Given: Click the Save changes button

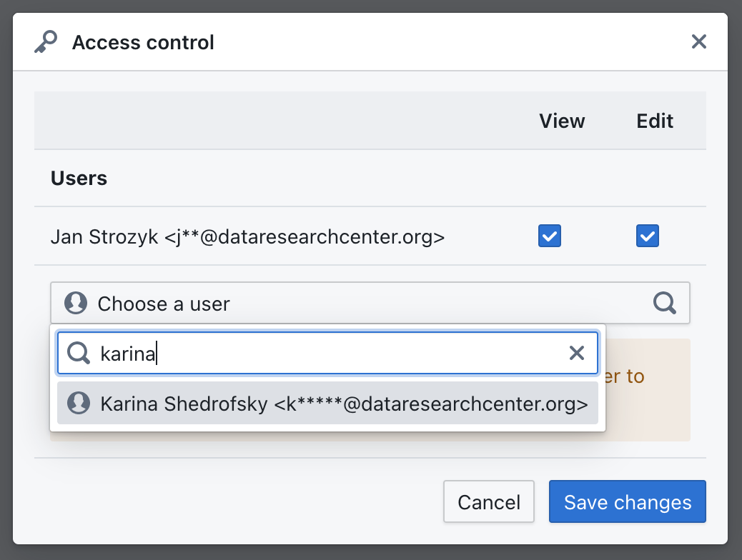Looking at the screenshot, I should coord(628,501).
